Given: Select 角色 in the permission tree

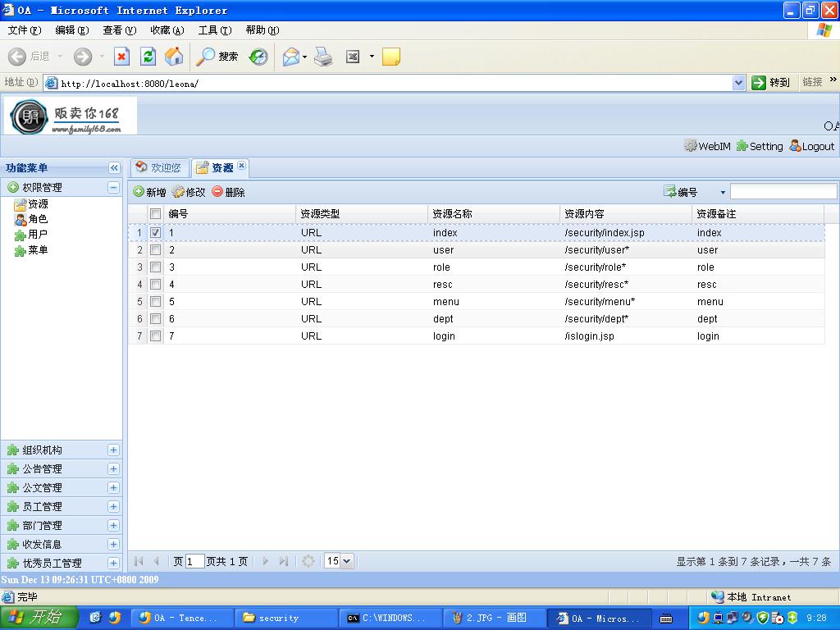Looking at the screenshot, I should pyautogui.click(x=38, y=219).
